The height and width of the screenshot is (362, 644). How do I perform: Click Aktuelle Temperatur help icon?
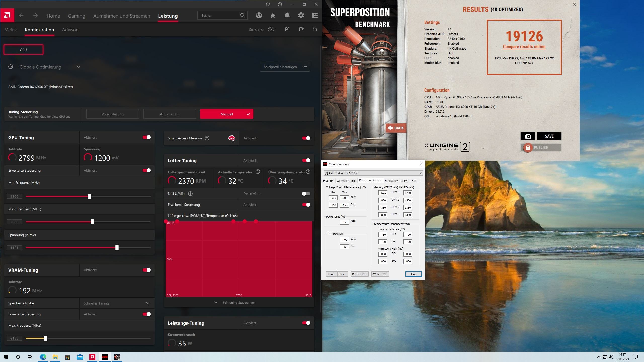tap(258, 172)
